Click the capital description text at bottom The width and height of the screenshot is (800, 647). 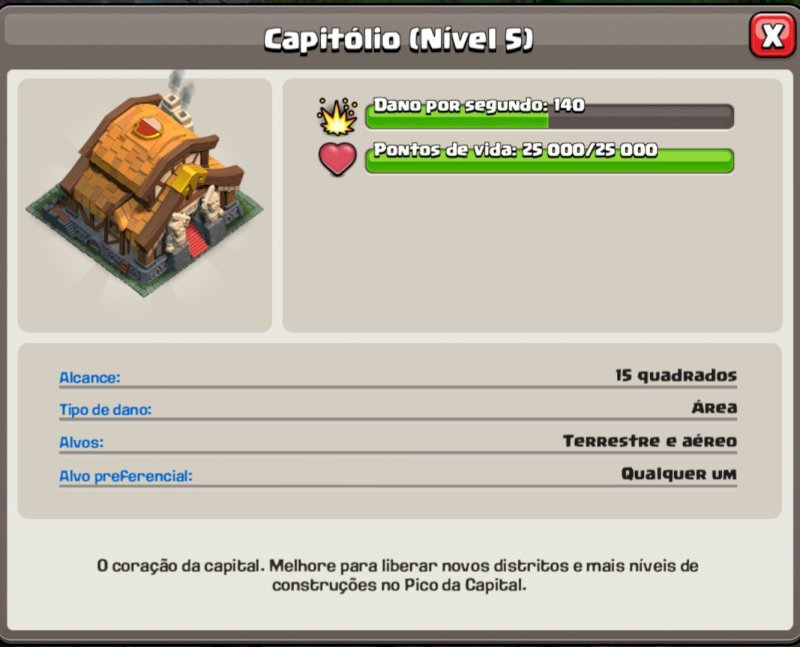(398, 575)
